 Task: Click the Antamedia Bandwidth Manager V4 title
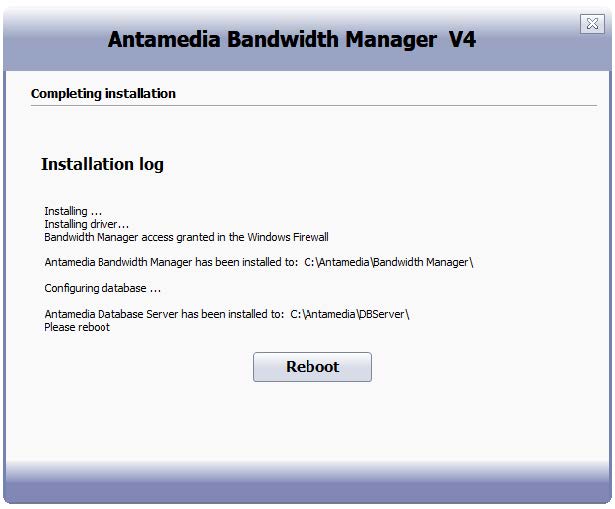292,40
